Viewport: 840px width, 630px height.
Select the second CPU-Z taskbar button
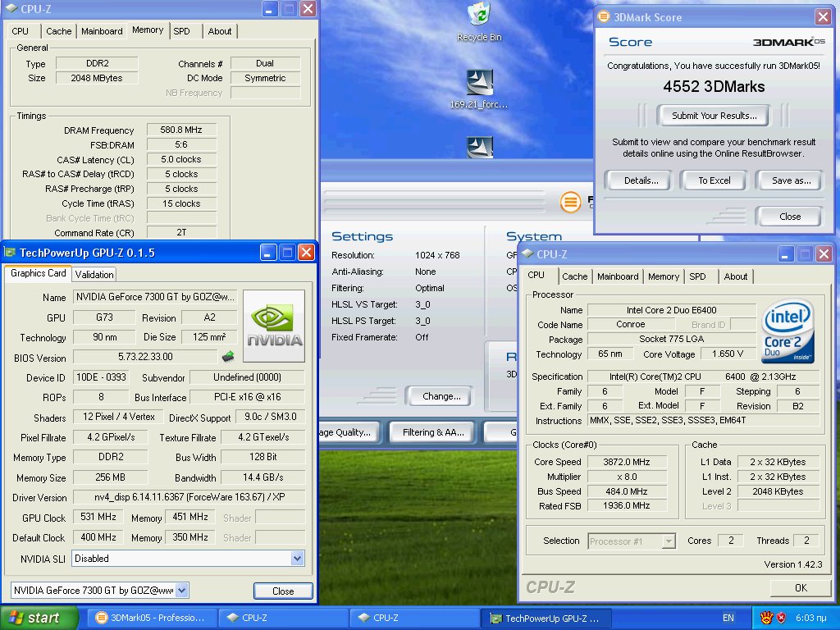(414, 618)
